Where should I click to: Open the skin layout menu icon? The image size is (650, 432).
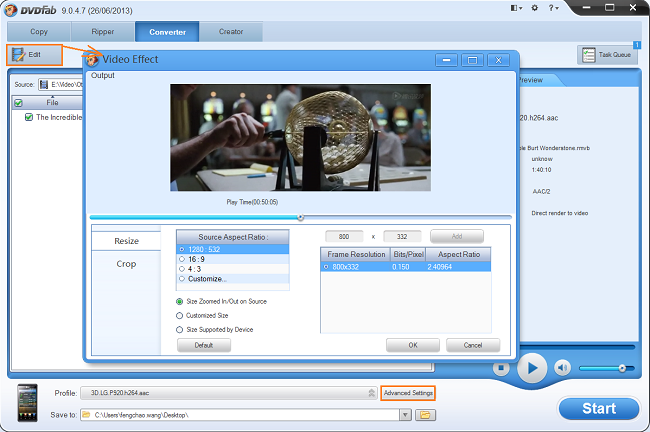[x=516, y=8]
